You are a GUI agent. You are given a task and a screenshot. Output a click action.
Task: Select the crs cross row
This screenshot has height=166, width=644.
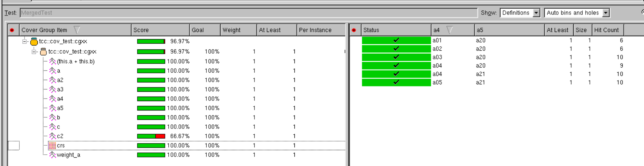pyautogui.click(x=176, y=145)
